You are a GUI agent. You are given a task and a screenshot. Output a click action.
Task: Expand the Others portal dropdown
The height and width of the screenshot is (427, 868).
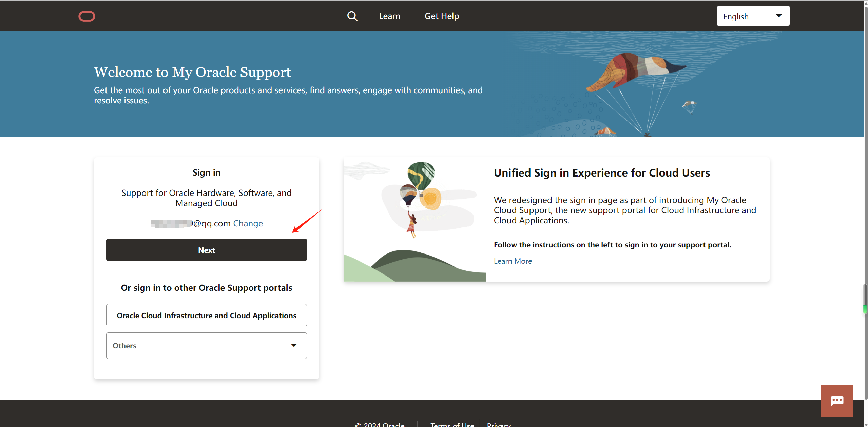pyautogui.click(x=206, y=345)
